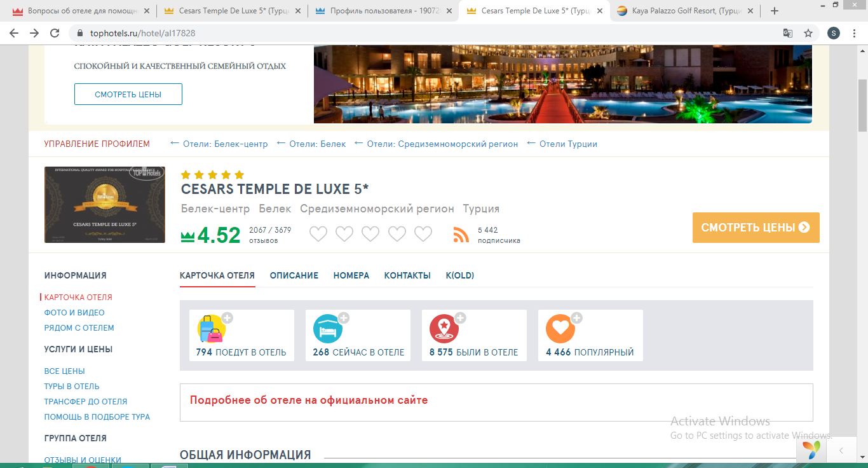Open sidebar 'Отзывы и оценки' link
This screenshot has height=468, width=868.
tap(83, 460)
